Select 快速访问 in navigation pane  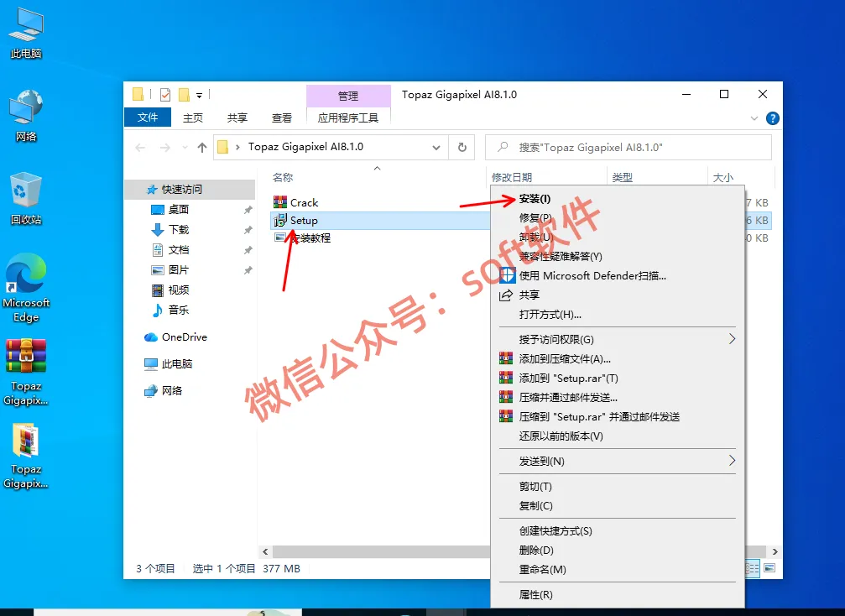190,190
